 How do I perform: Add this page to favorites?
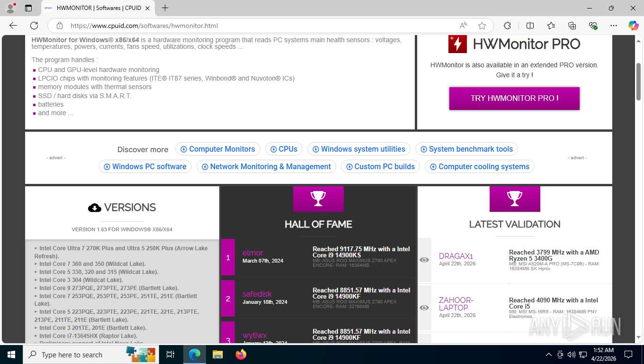click(482, 26)
